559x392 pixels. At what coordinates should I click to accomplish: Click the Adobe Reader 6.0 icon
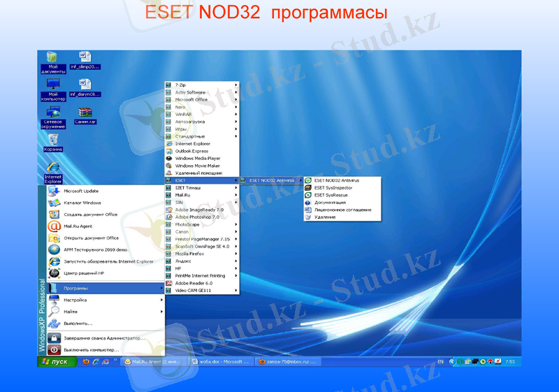[x=169, y=283]
